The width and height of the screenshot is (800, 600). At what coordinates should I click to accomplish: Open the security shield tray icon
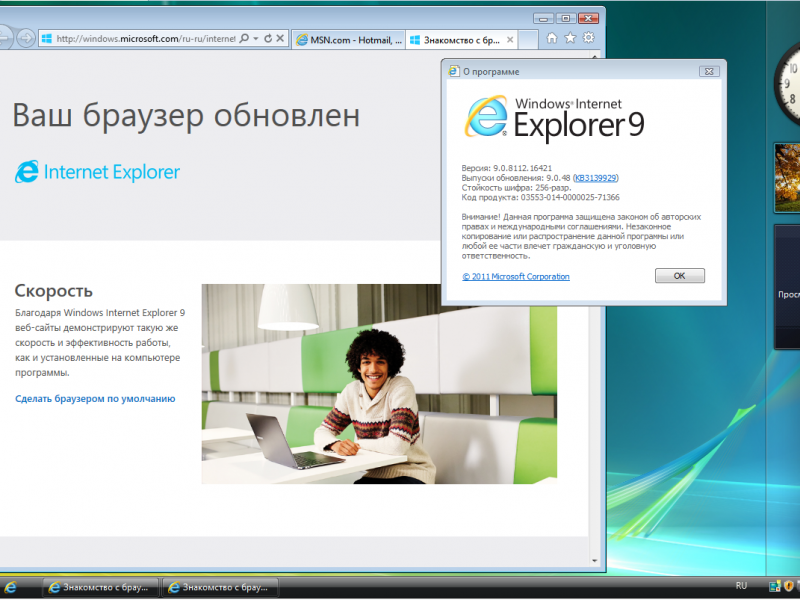(789, 586)
